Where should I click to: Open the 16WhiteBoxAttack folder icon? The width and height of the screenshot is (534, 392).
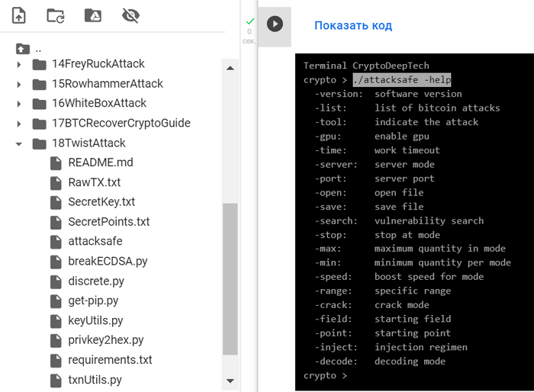tap(39, 104)
